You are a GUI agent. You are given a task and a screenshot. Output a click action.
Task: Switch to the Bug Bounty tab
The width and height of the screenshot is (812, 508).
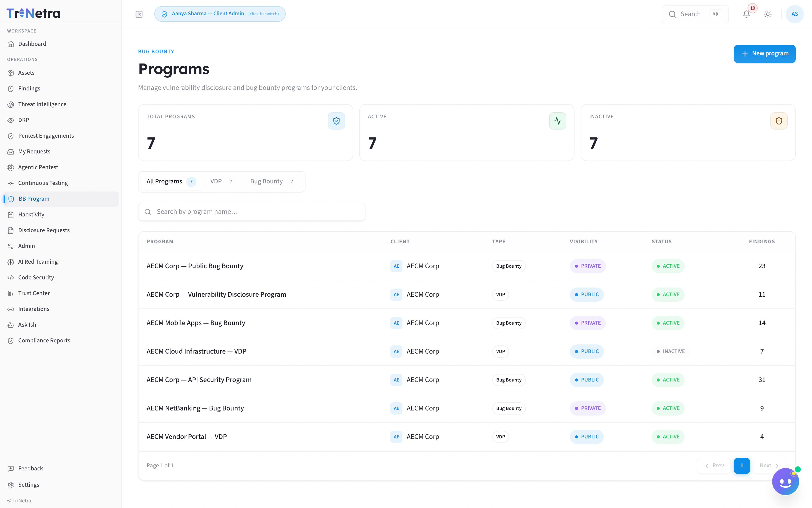[273, 182]
